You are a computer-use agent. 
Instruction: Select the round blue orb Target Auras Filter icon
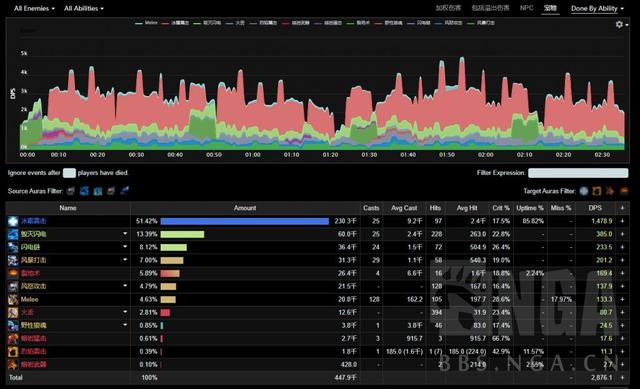(584, 191)
